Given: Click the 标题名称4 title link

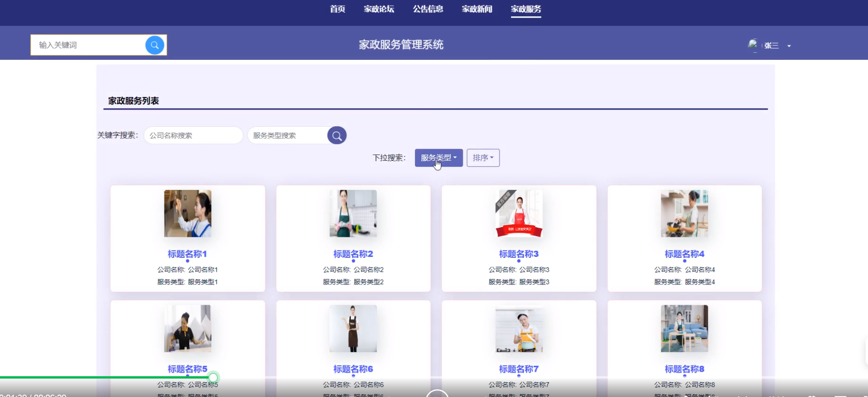Looking at the screenshot, I should [684, 254].
